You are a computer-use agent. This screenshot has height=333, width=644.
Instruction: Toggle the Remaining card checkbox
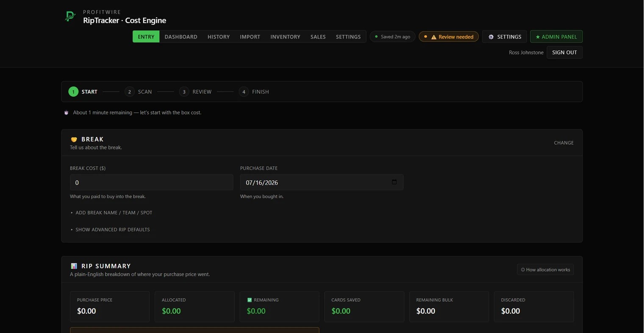pyautogui.click(x=249, y=300)
